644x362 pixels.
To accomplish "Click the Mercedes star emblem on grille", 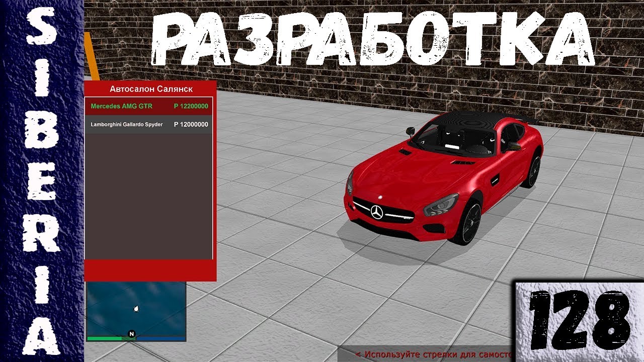I will pos(378,212).
